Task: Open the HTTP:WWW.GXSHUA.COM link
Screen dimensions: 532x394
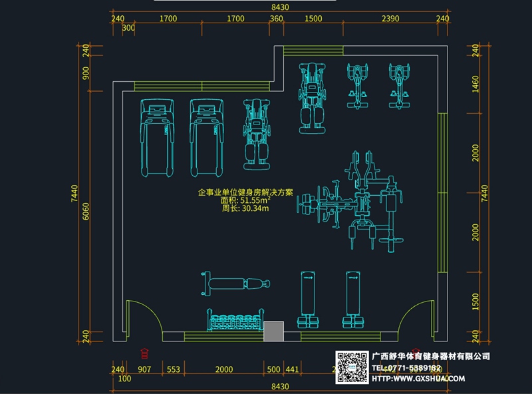Action: click(x=418, y=379)
